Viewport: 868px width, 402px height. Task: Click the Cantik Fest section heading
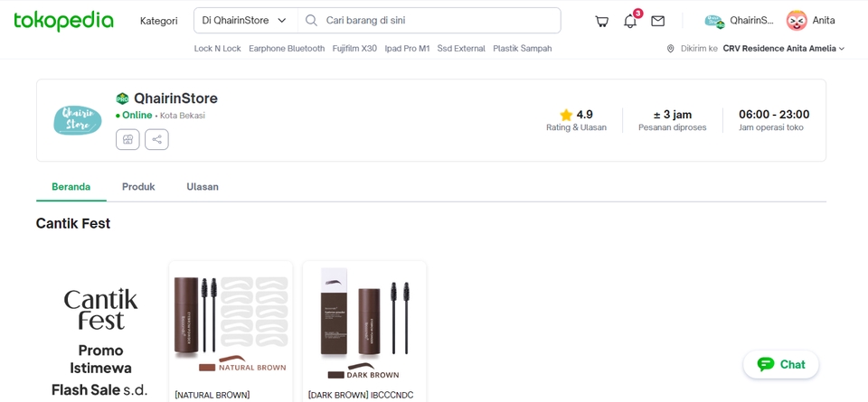[73, 223]
